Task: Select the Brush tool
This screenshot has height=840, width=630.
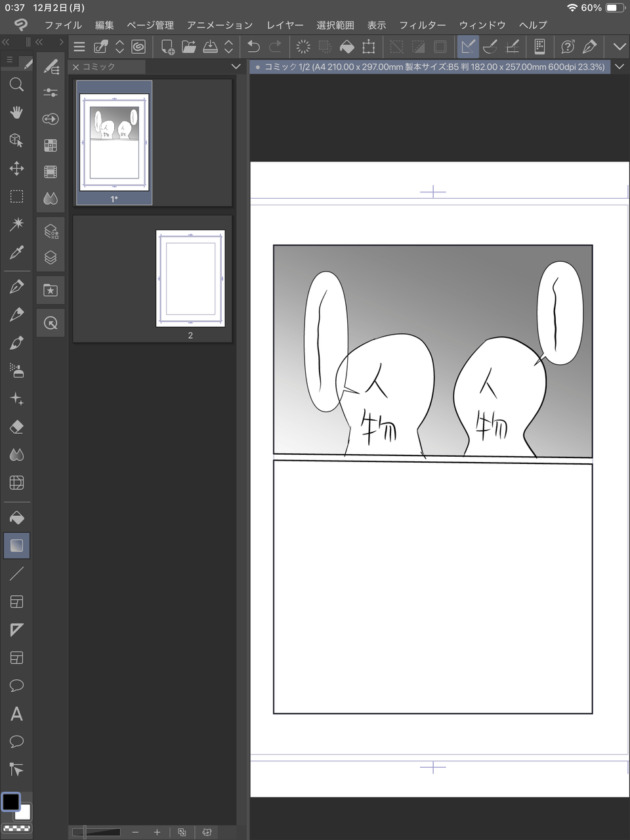Action: (16, 343)
